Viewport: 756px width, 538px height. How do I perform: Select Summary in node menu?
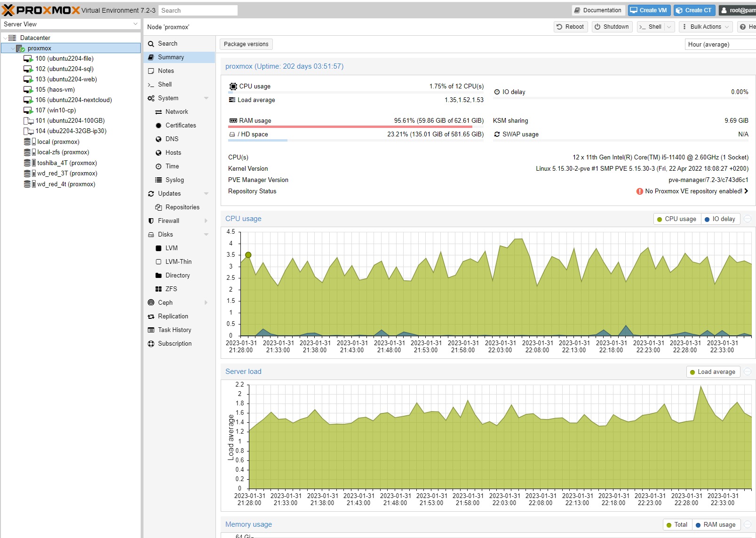pos(179,57)
